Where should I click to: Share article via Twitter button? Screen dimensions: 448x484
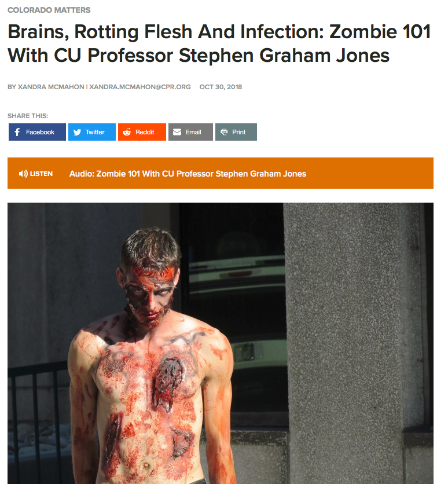(92, 132)
